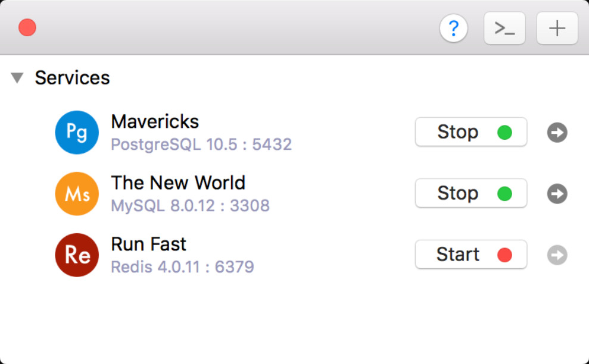589x364 pixels.
Task: Click the Services group header label
Action: coord(72,78)
